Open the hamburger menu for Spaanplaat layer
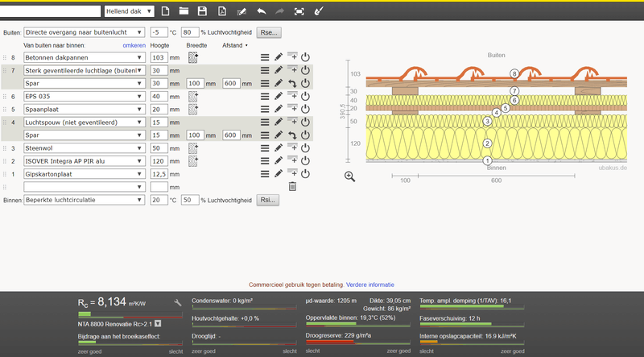 click(264, 110)
